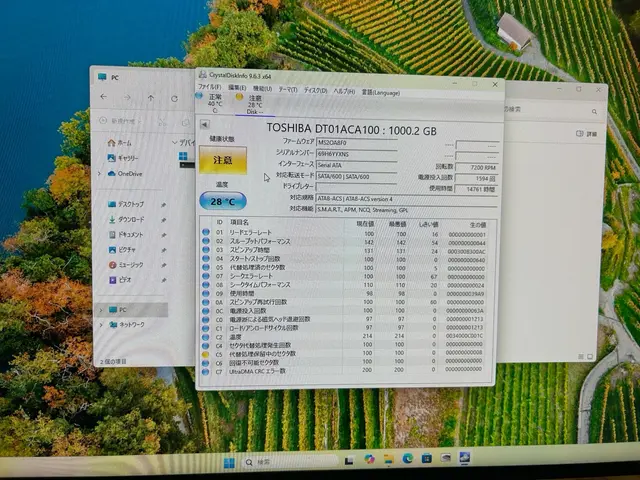Expand the PC node in navigation pane

(x=100, y=310)
